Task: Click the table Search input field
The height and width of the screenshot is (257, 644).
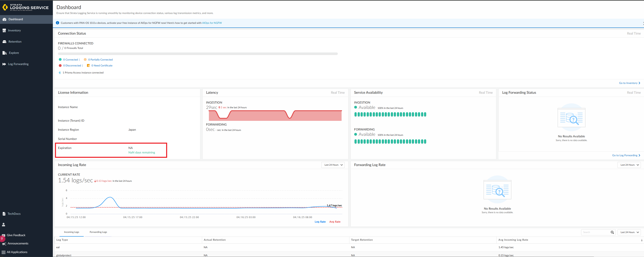Action: click(x=595, y=232)
